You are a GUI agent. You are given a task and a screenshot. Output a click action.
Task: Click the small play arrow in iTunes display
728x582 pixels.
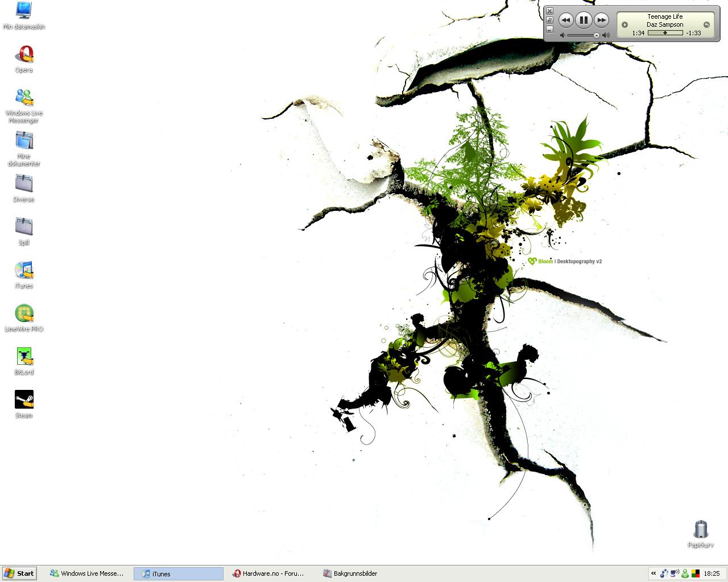[624, 24]
